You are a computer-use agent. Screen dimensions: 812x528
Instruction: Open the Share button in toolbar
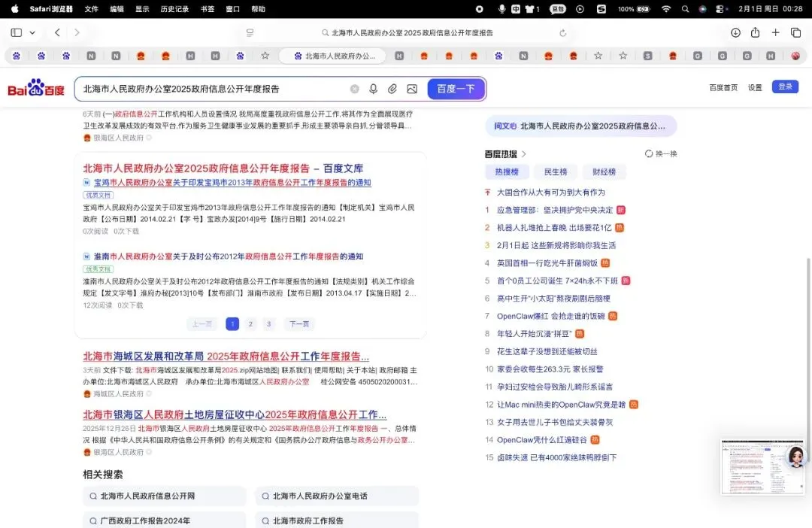click(755, 32)
